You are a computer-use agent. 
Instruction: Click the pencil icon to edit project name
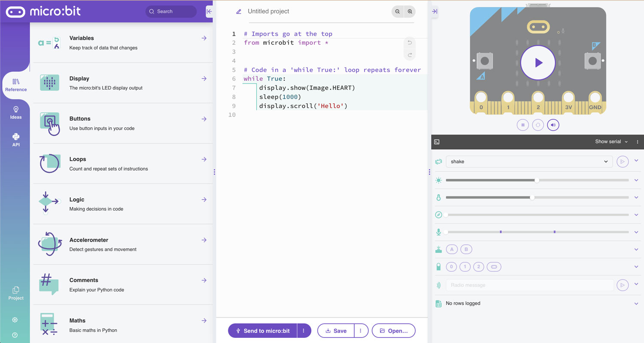[x=239, y=12]
